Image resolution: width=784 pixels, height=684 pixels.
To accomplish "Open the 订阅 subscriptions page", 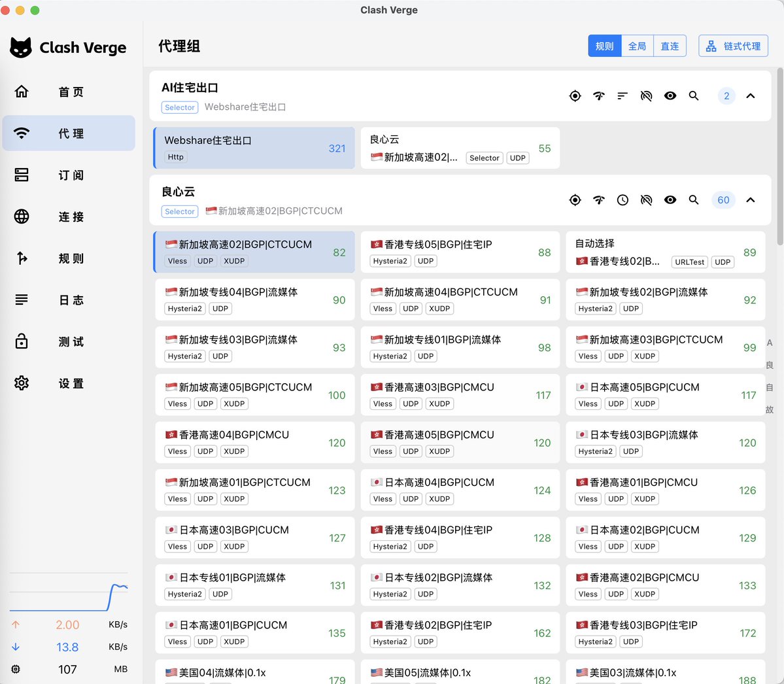I will coord(69,175).
